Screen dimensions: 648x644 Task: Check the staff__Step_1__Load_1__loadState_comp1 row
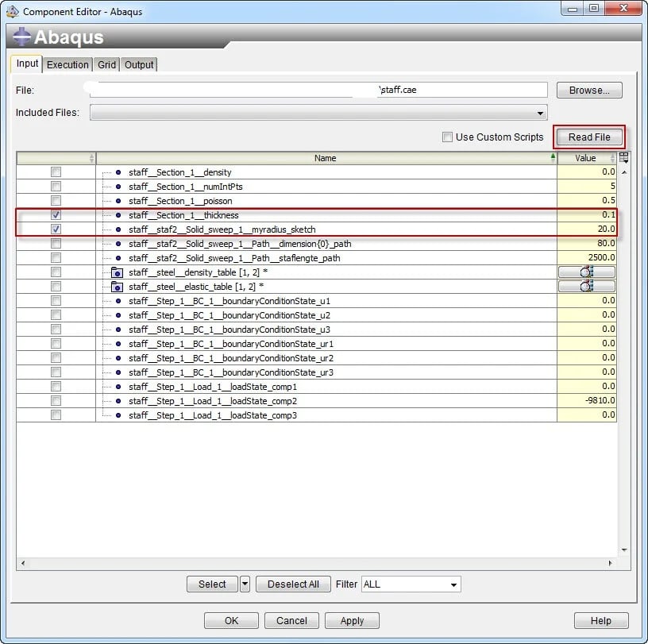[54, 387]
